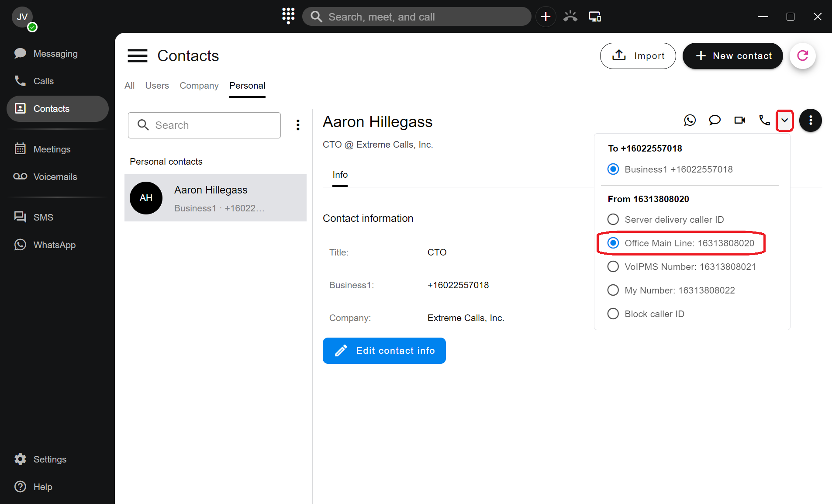Expand the hamburger menu beside Contacts
The height and width of the screenshot is (504, 832).
click(x=137, y=56)
